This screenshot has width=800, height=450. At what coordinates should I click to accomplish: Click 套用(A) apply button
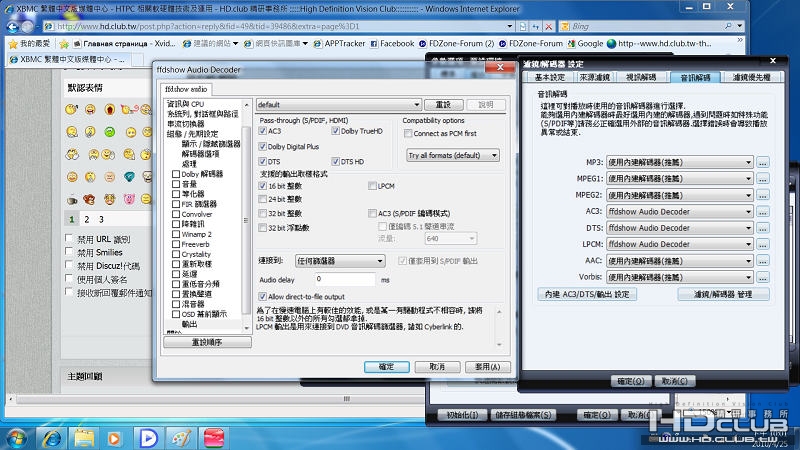tap(487, 367)
